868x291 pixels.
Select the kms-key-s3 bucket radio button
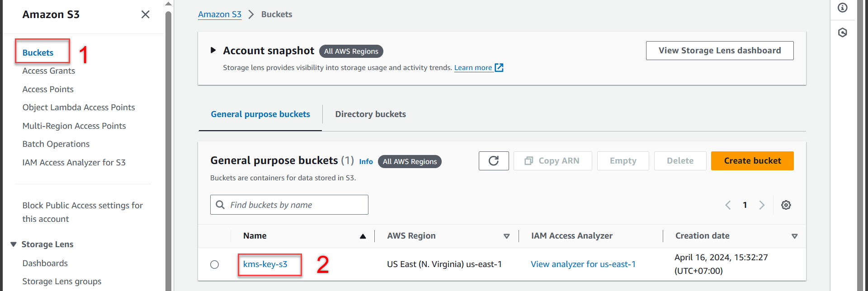(x=215, y=264)
